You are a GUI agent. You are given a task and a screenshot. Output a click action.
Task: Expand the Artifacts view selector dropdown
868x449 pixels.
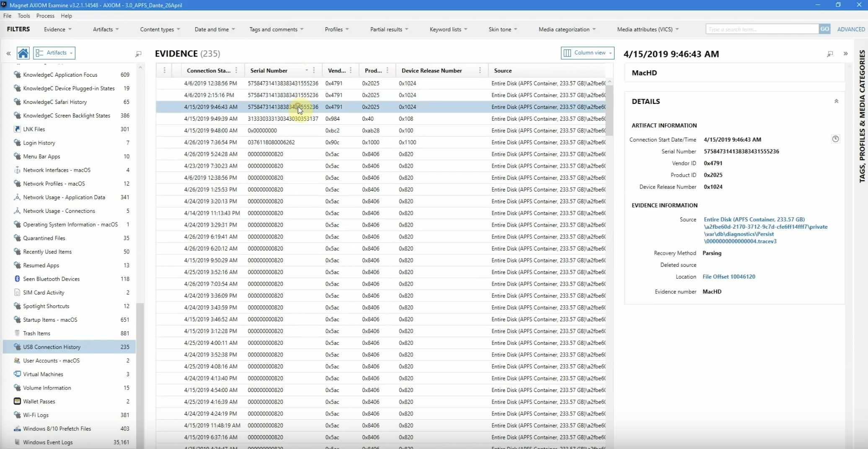point(54,53)
